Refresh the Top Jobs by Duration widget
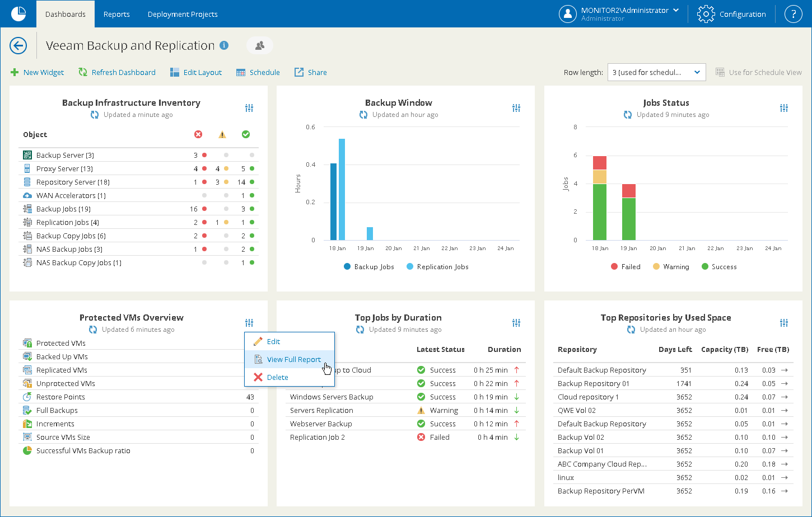 (361, 330)
